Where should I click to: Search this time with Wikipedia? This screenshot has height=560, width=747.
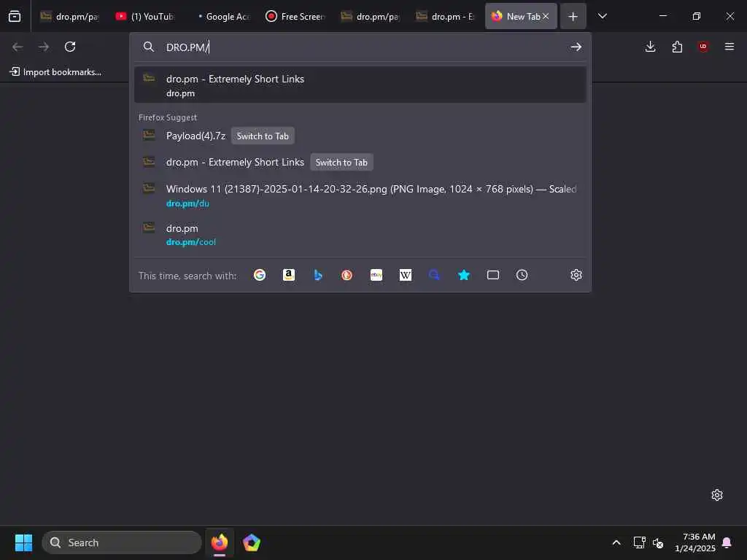click(x=406, y=275)
